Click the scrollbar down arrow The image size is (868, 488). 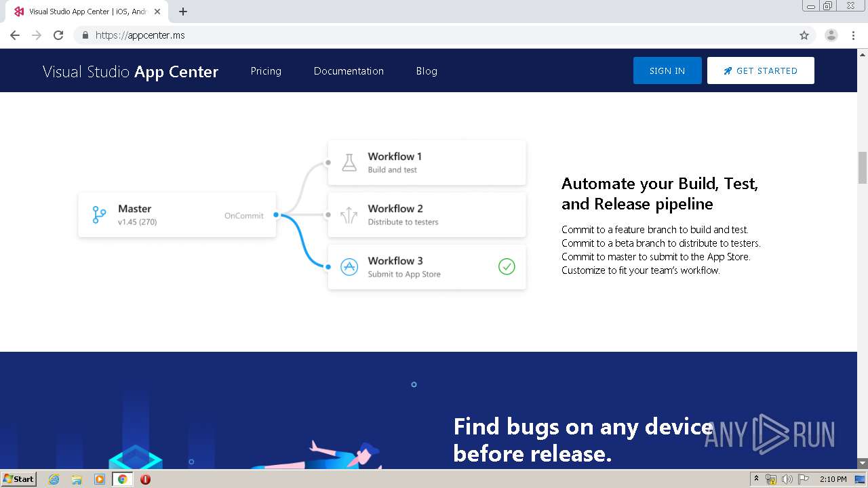[863, 464]
